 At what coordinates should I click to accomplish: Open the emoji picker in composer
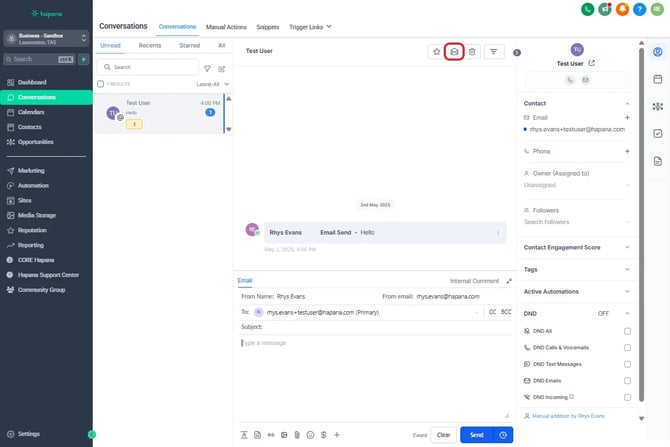310,435
